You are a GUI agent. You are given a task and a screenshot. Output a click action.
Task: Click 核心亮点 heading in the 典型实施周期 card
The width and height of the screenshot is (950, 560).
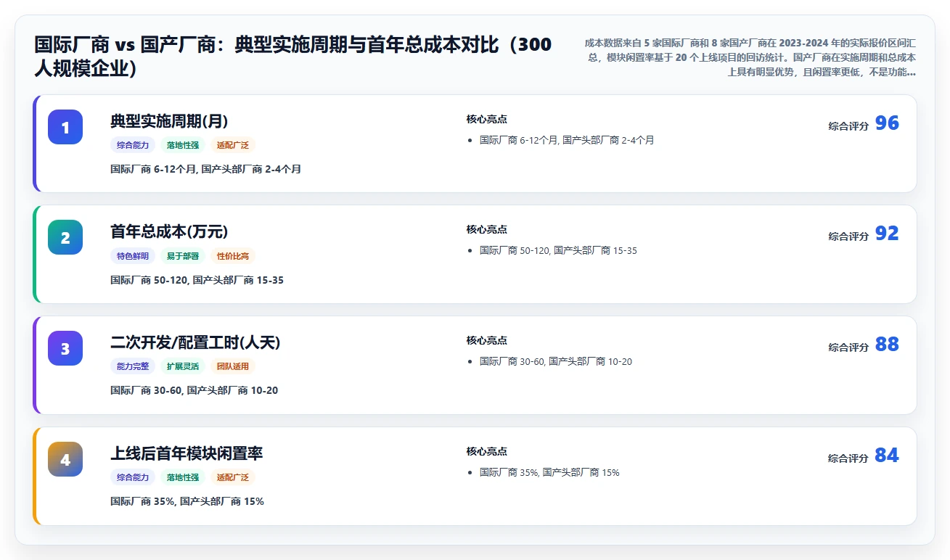pos(487,119)
